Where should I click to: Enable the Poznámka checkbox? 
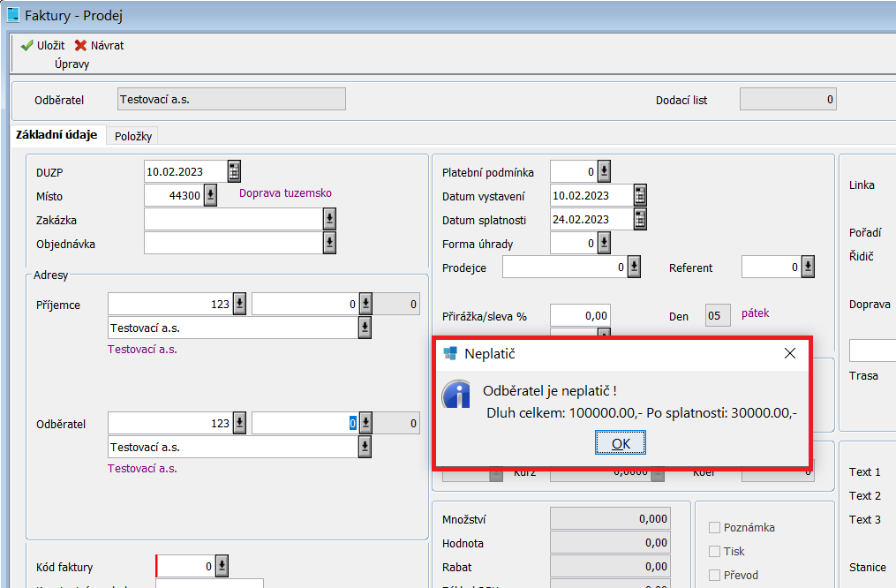pyautogui.click(x=715, y=528)
